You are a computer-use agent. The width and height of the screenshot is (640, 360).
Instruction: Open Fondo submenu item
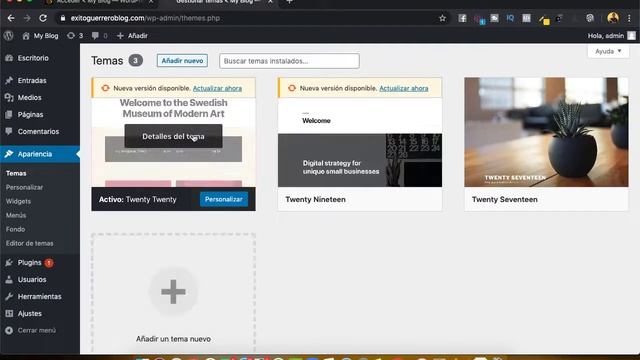tap(15, 229)
